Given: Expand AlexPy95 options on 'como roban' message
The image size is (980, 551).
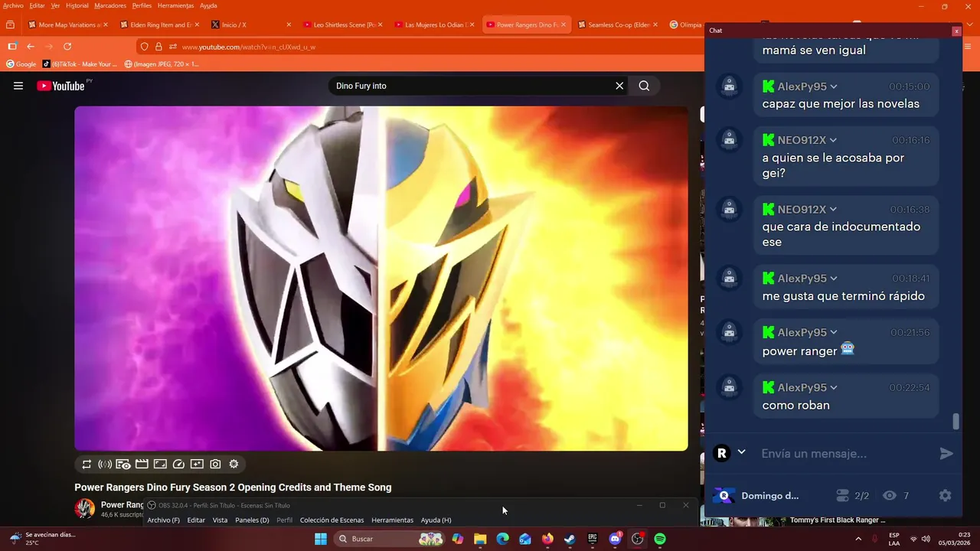Looking at the screenshot, I should (834, 387).
